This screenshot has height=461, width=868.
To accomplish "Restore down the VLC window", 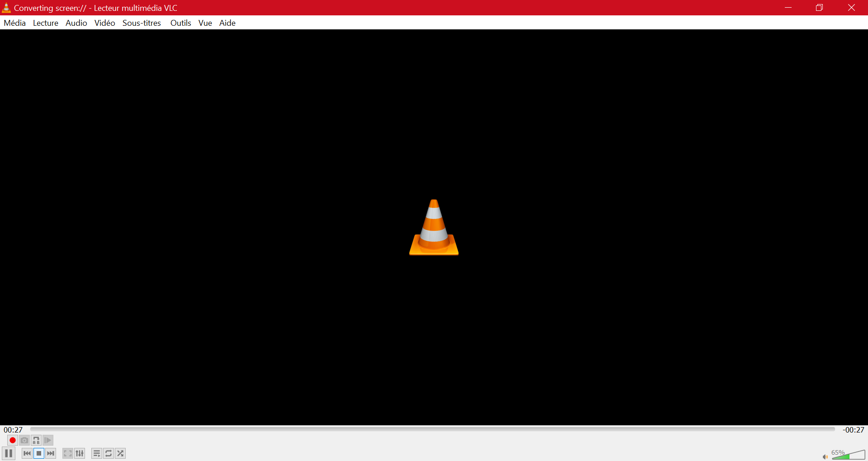I will click(x=820, y=8).
